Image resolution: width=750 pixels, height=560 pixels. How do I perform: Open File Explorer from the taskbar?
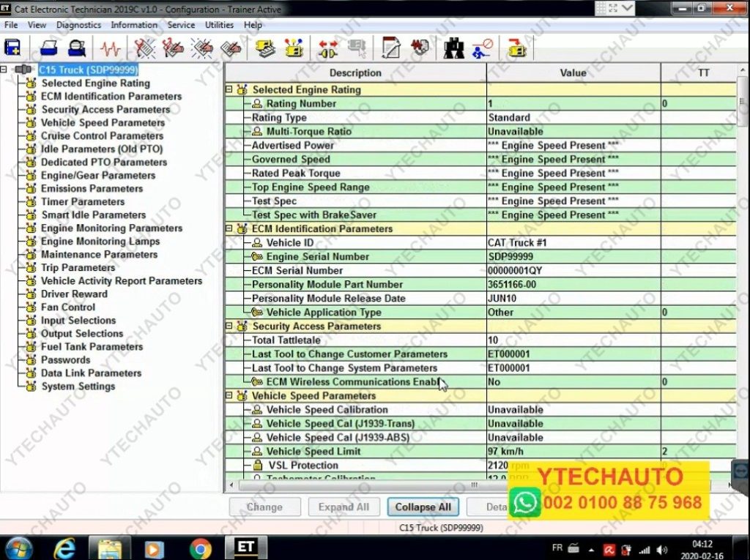(110, 548)
